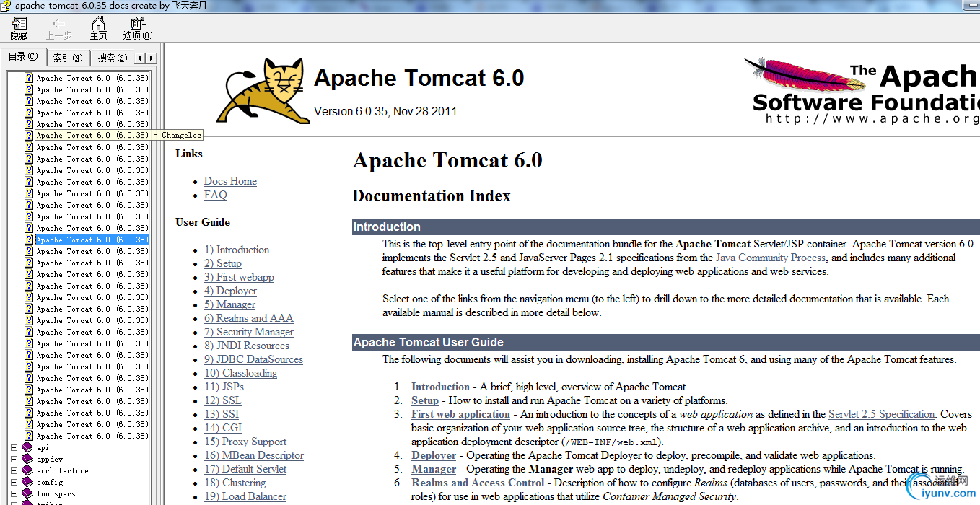Open sidebar link 12) SSL
The height and width of the screenshot is (505, 980).
pyautogui.click(x=223, y=400)
